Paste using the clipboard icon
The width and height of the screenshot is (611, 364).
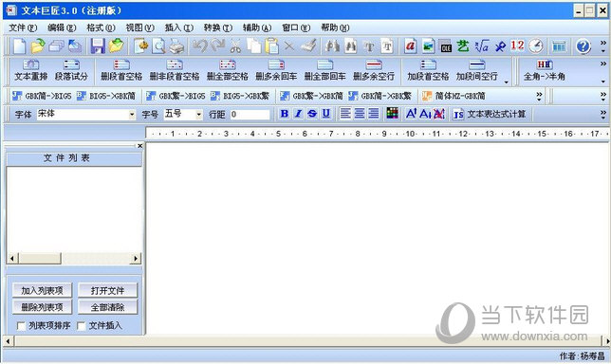tap(271, 45)
